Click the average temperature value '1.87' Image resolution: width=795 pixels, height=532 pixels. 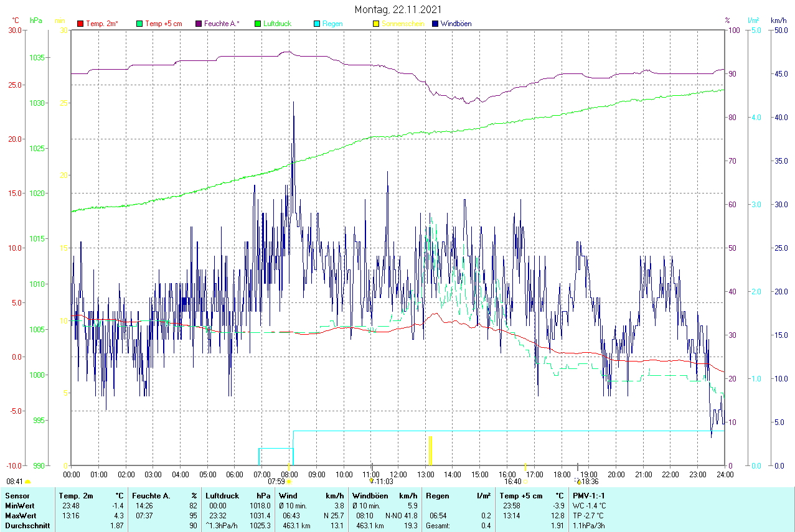pos(116,526)
